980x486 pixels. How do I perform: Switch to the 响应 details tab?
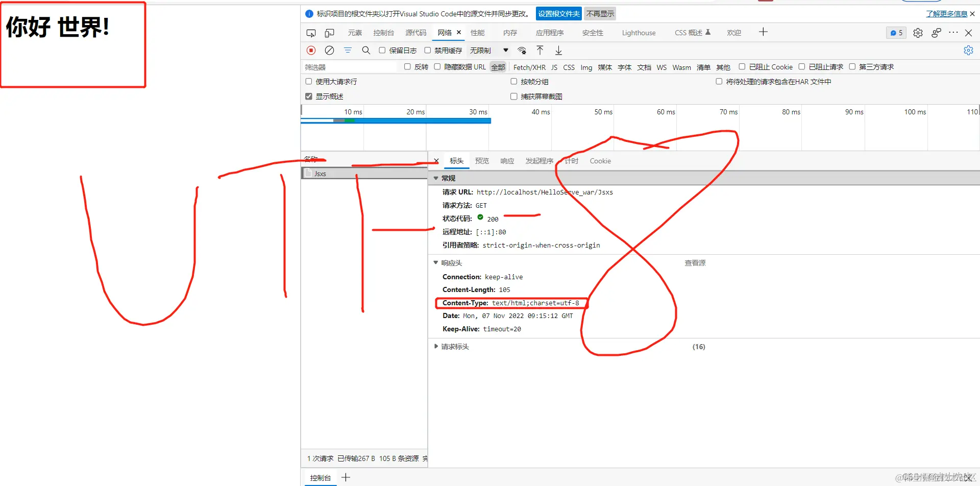coord(507,161)
